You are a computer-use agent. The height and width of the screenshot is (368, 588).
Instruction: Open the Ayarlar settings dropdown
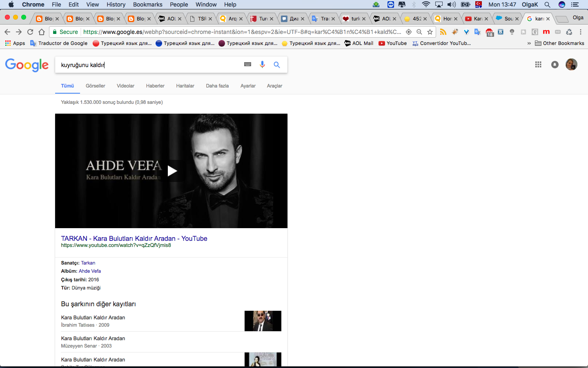click(248, 86)
